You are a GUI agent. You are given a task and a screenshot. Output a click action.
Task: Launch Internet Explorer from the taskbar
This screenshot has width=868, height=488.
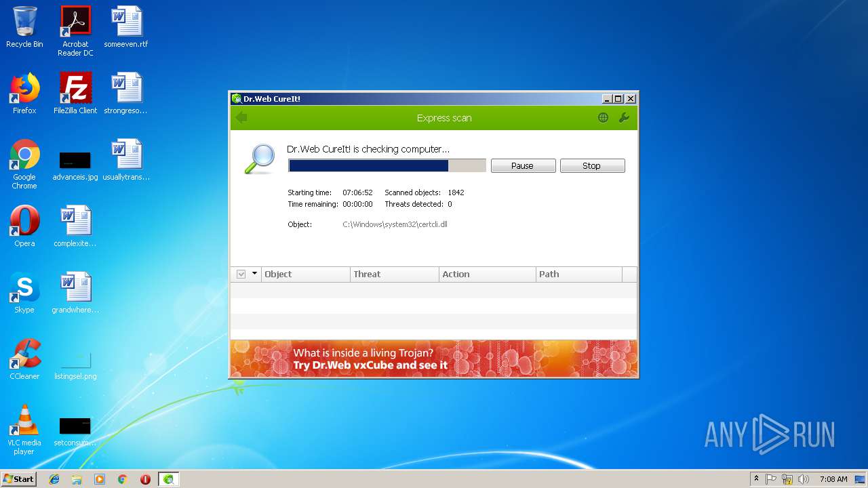54,479
